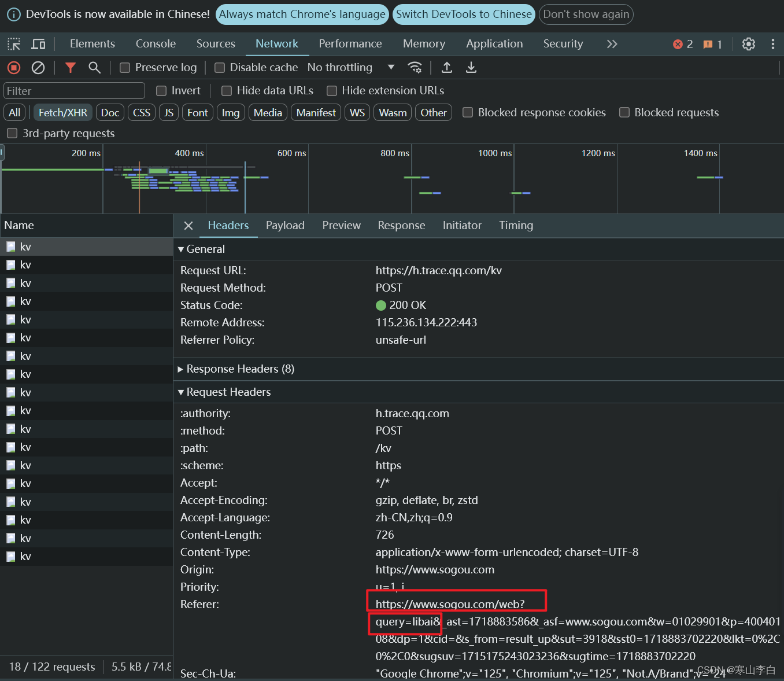Enable Disable cache checkbox

pyautogui.click(x=220, y=68)
